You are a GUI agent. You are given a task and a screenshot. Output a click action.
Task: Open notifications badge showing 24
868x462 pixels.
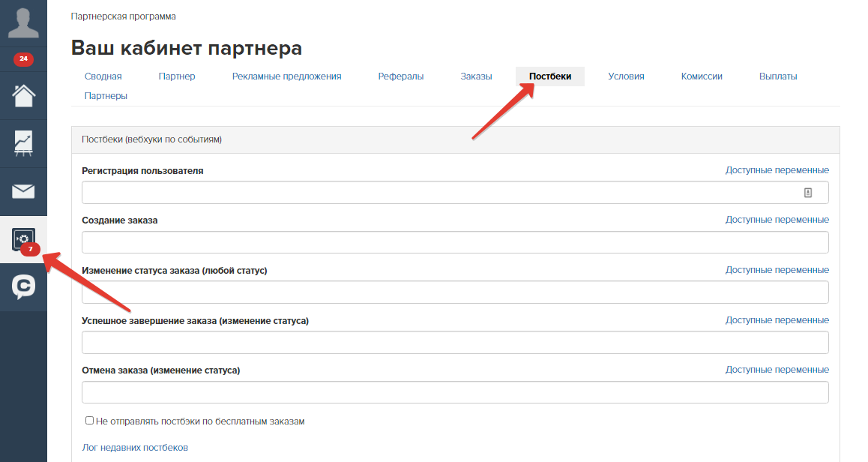point(23,58)
